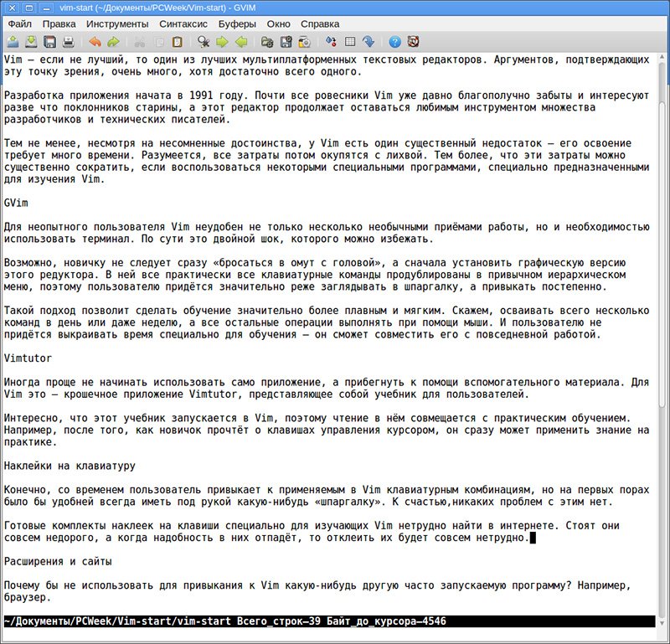670x644 pixels.
Task: Click the 'Vimtutor' heading line
Action: (28, 358)
